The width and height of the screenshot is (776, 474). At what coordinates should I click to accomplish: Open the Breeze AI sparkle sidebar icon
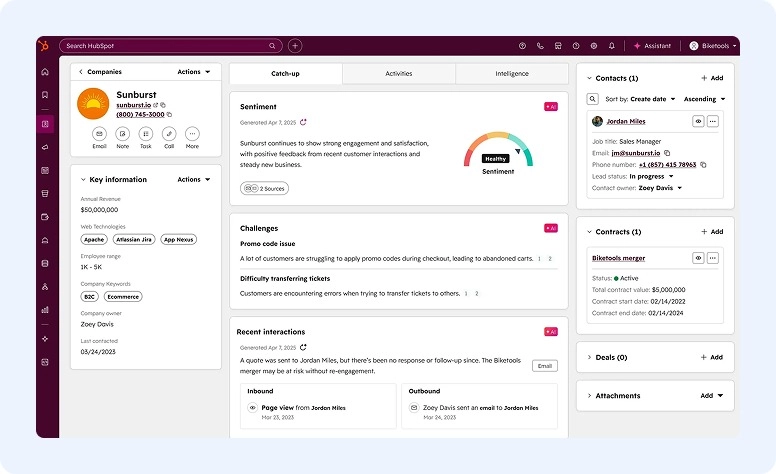point(45,339)
